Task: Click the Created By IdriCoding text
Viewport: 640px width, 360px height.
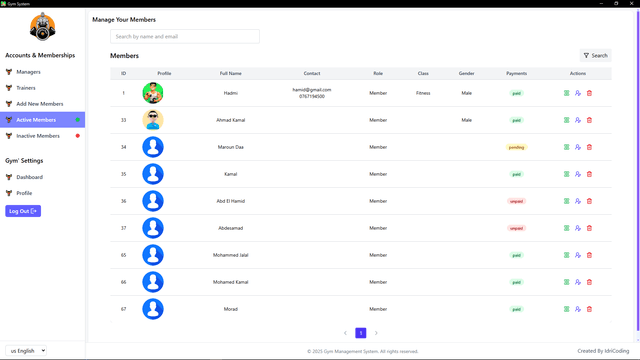Action: tap(603, 351)
